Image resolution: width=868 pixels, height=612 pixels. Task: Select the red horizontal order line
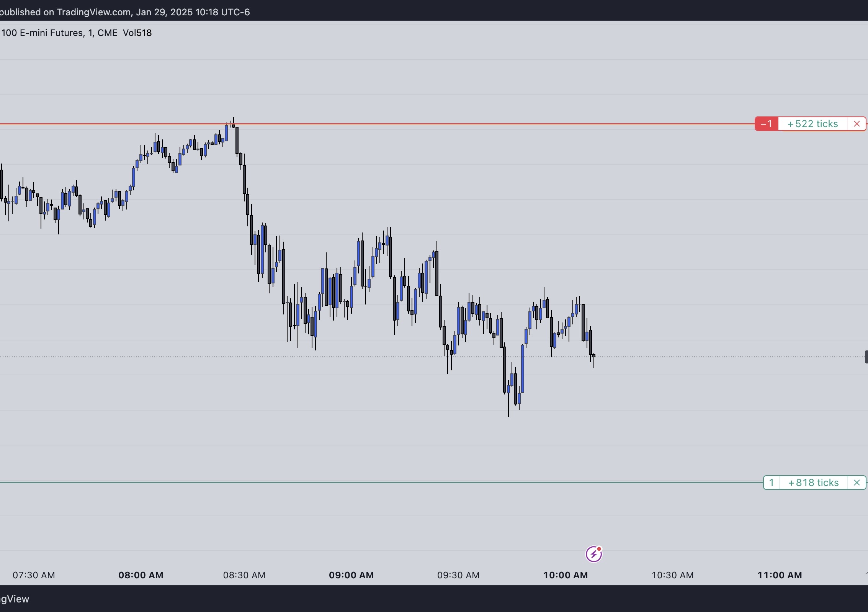tap(377, 124)
